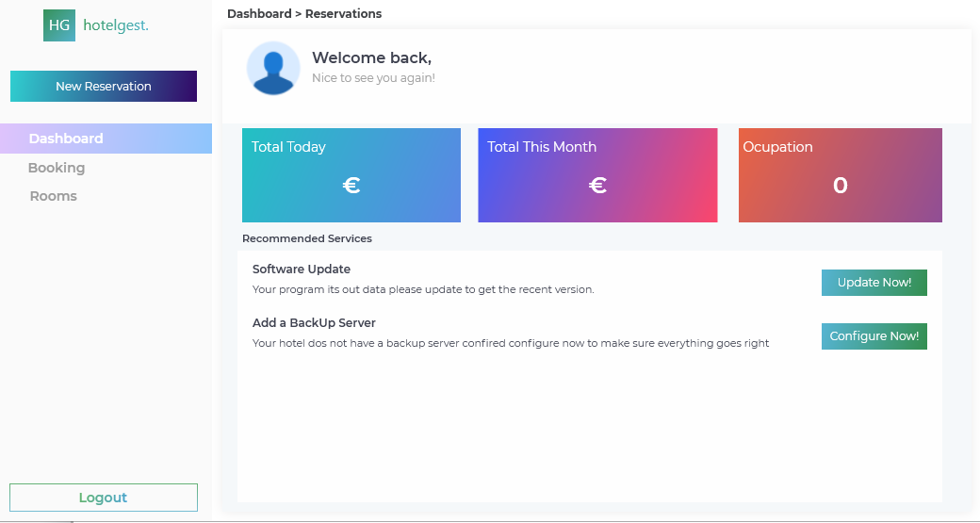The width and height of the screenshot is (980, 523).
Task: Open the Rooms section
Action: coord(53,196)
